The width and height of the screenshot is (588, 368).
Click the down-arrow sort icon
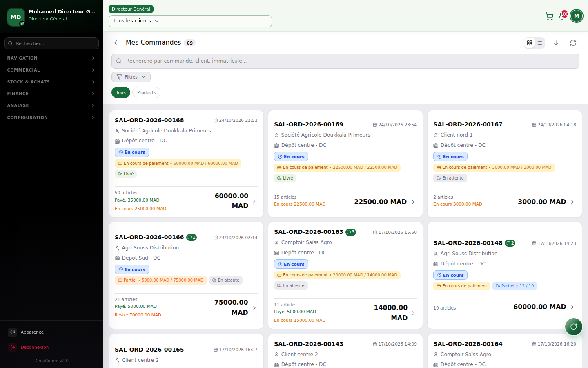coord(556,43)
